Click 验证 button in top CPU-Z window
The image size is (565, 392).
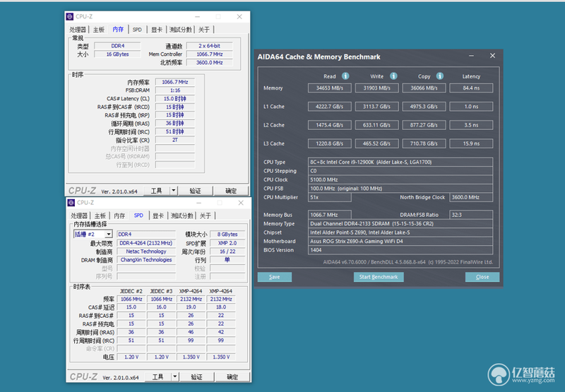pyautogui.click(x=196, y=190)
